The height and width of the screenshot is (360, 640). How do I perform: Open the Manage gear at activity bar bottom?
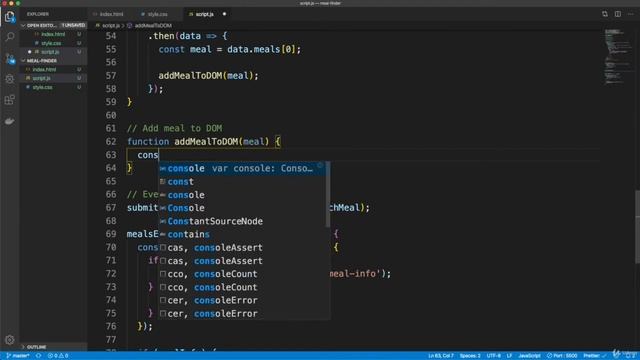(x=9, y=340)
